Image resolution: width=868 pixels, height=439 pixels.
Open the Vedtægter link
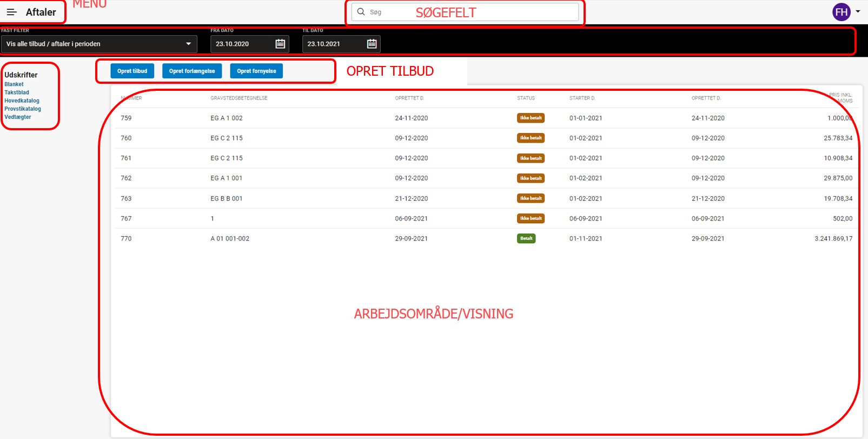tap(18, 117)
